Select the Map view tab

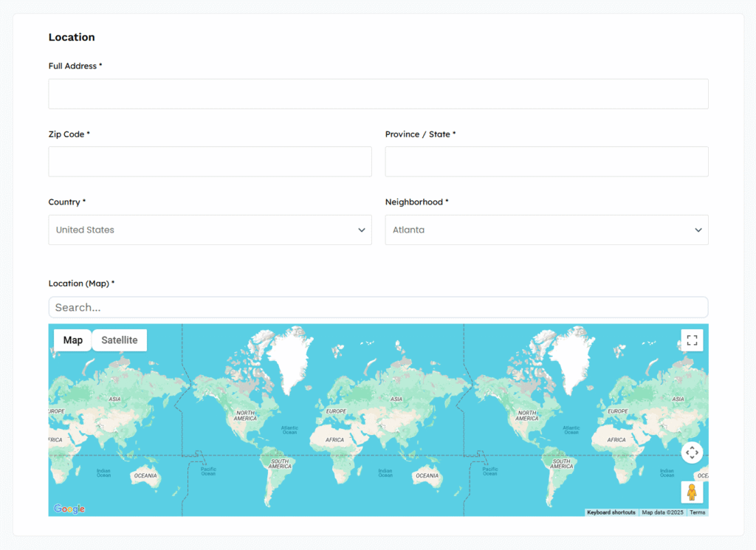click(x=73, y=340)
